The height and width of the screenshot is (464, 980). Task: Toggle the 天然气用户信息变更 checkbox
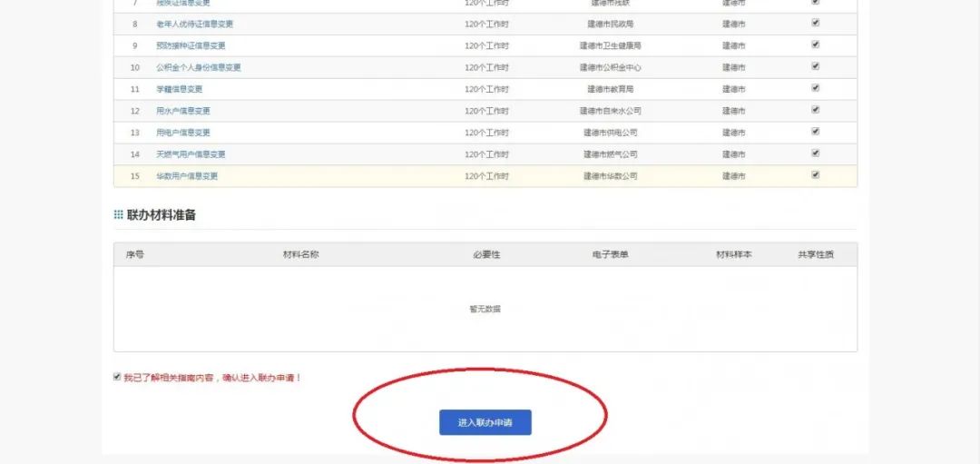point(815,153)
